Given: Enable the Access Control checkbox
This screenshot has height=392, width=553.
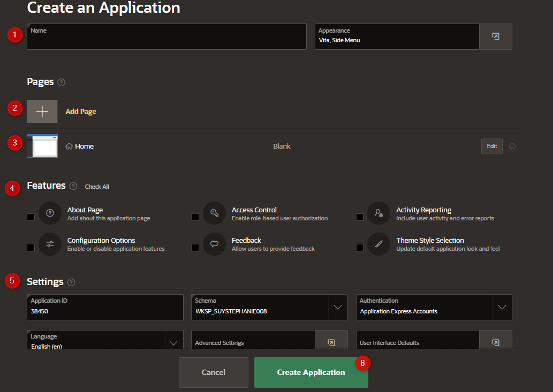Looking at the screenshot, I should 195,217.
